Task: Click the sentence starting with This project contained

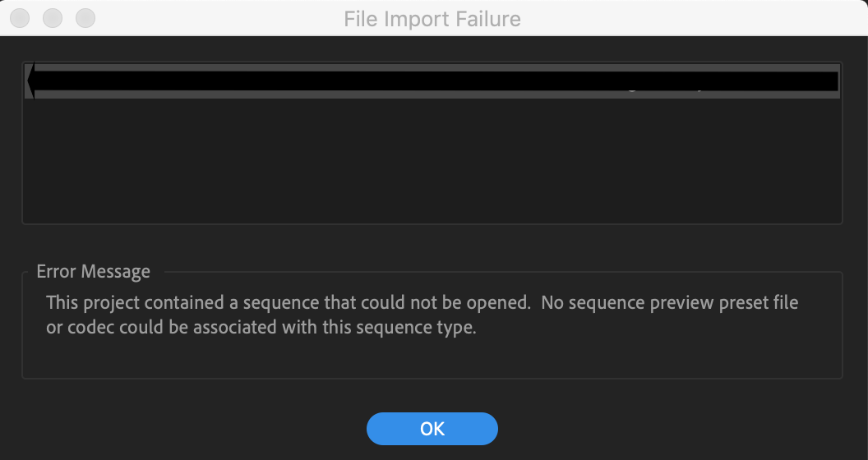Action: point(289,302)
